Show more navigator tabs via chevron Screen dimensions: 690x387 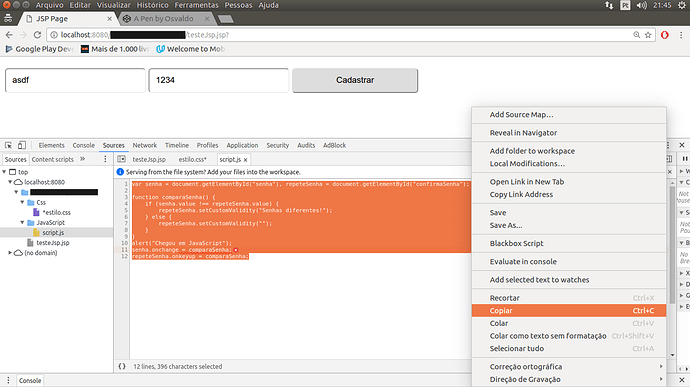click(x=82, y=159)
